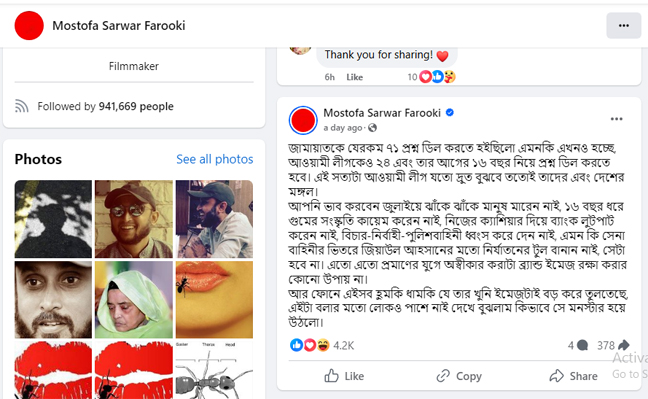The width and height of the screenshot is (648, 399).
Task: Open the photo of man in sunglasses
Action: click(133, 219)
